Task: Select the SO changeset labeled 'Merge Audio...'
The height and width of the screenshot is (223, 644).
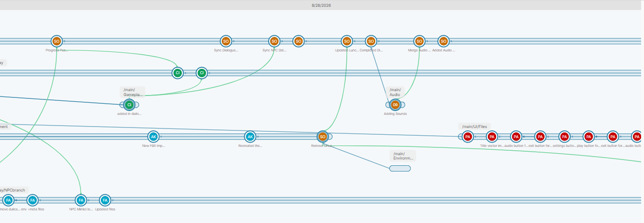Action: [419, 41]
